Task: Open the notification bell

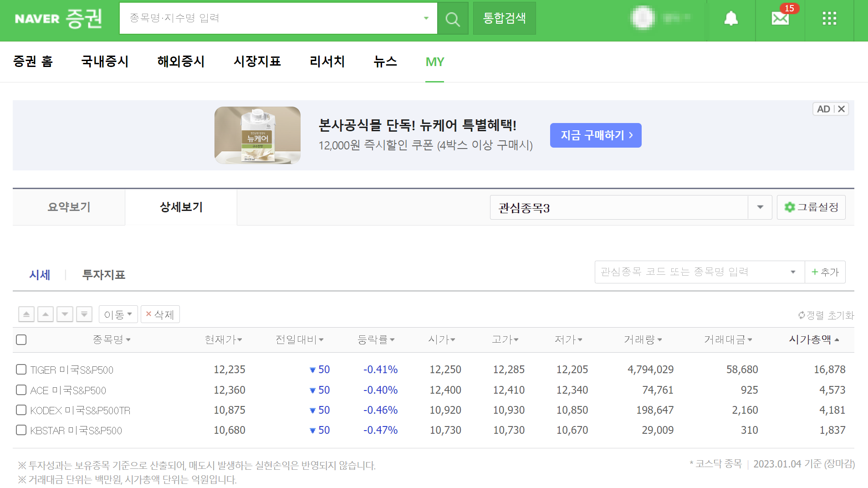Action: [x=731, y=18]
